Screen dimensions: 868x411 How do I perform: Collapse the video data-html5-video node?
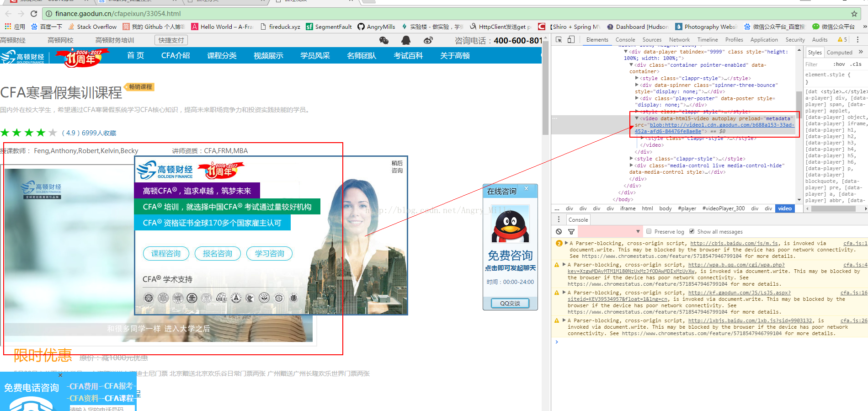pyautogui.click(x=637, y=118)
